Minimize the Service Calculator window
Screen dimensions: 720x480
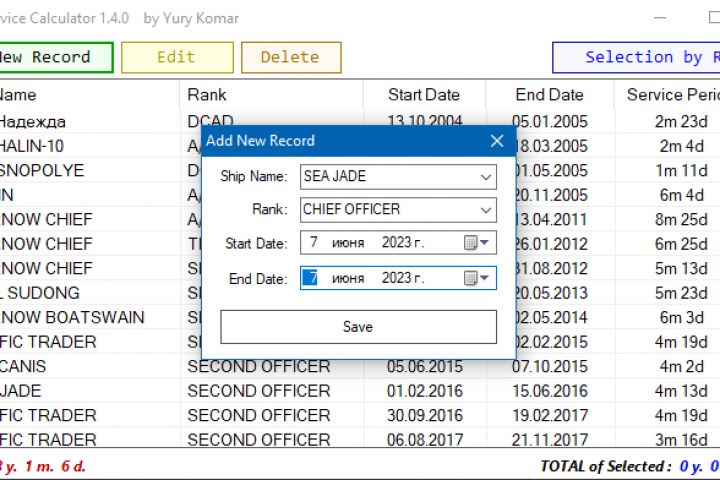tap(660, 18)
